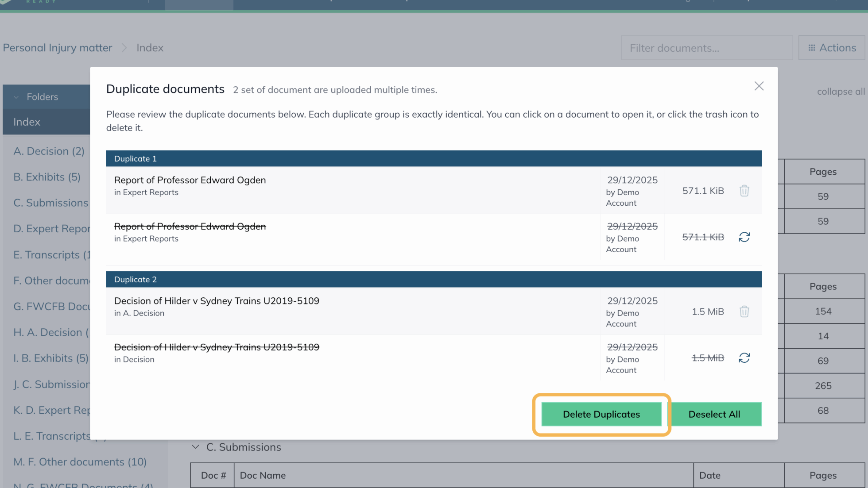The width and height of the screenshot is (868, 488).
Task: Restore the struck-through Edward Ogden report
Action: point(744,237)
